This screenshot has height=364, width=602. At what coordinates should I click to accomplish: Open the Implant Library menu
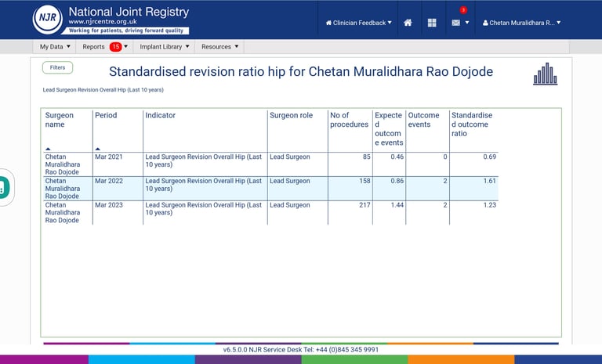(x=165, y=47)
